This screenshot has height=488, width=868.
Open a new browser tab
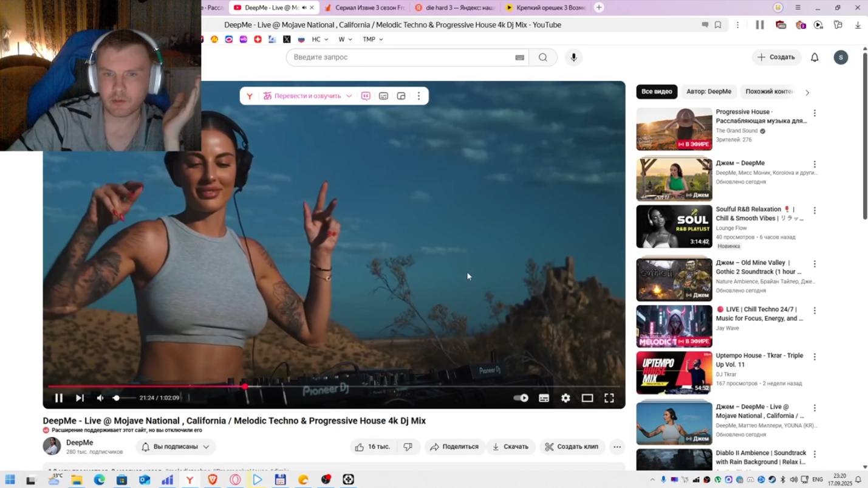pos(599,8)
